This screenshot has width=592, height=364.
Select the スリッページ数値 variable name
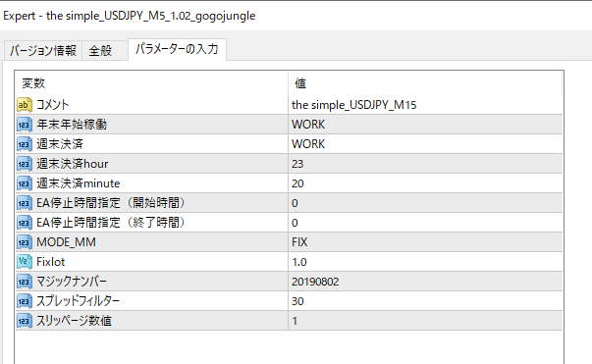[74, 321]
